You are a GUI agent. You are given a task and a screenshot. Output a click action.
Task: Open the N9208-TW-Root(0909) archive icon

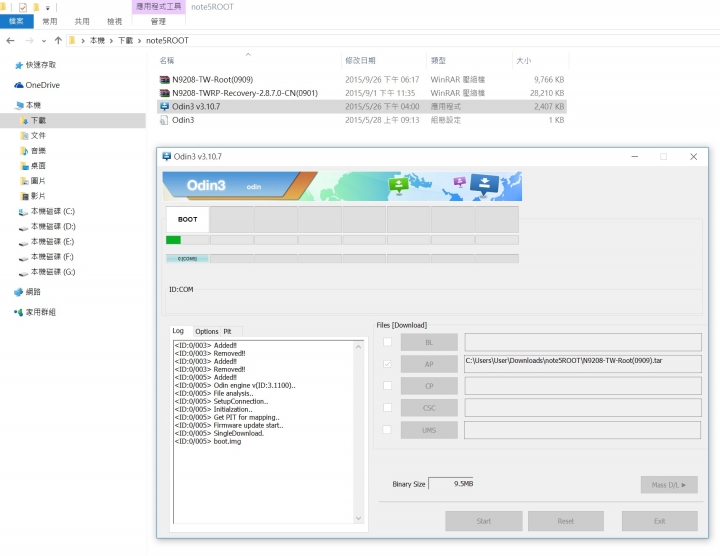coord(164,79)
